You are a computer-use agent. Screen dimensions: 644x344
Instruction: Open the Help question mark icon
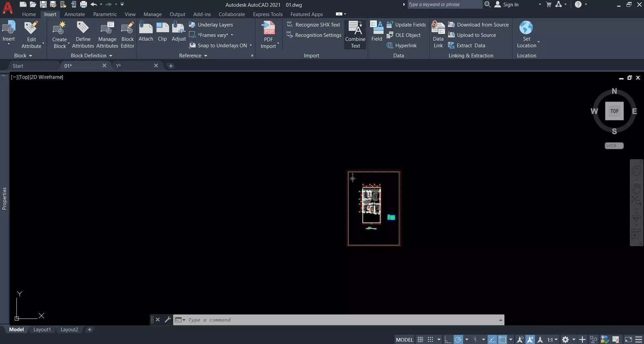click(578, 4)
